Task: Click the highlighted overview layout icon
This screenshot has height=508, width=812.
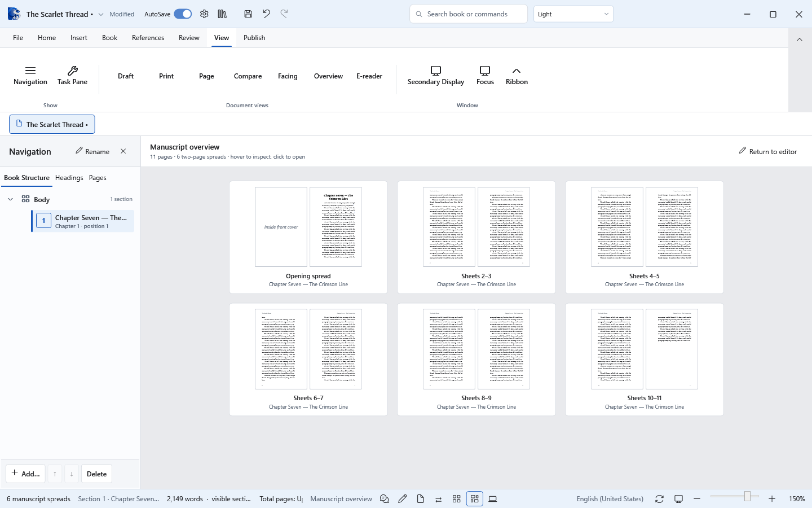Action: pos(475,499)
